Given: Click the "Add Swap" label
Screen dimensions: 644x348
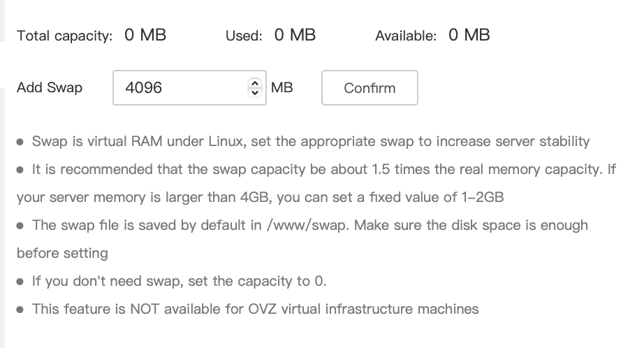Looking at the screenshot, I should tap(50, 88).
